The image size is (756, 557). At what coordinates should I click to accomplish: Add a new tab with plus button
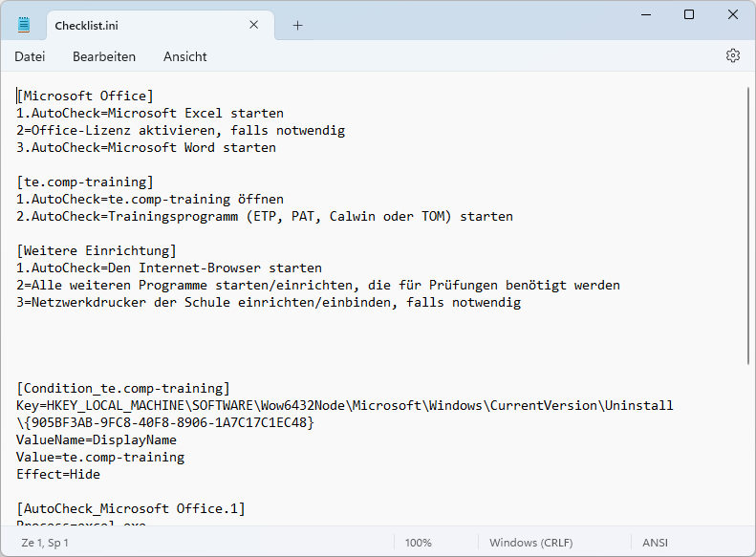[297, 26]
